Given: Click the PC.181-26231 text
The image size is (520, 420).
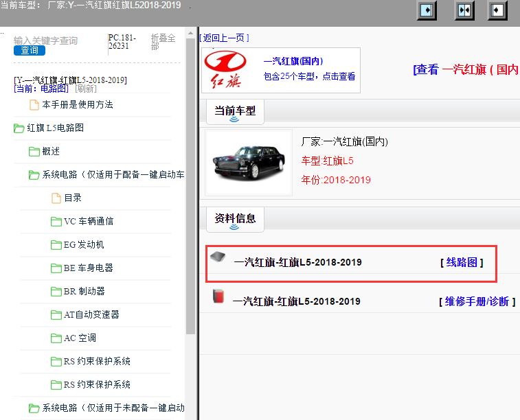Looking at the screenshot, I should click(122, 42).
